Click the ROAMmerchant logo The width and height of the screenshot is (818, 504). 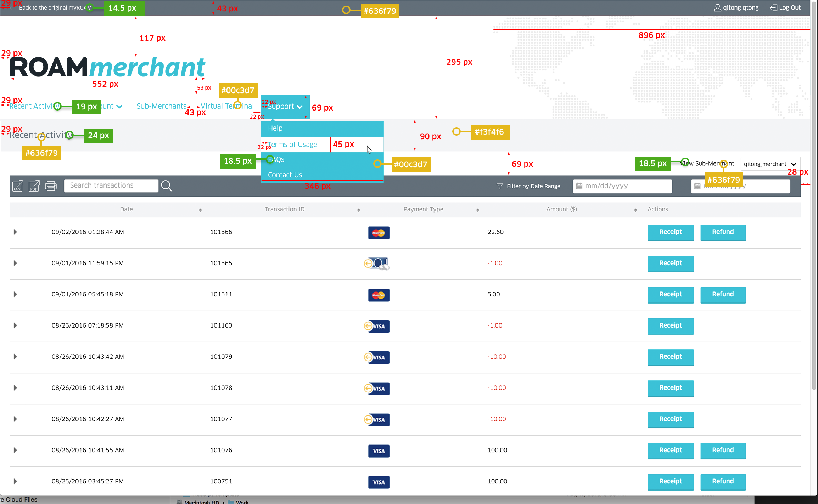(x=107, y=67)
